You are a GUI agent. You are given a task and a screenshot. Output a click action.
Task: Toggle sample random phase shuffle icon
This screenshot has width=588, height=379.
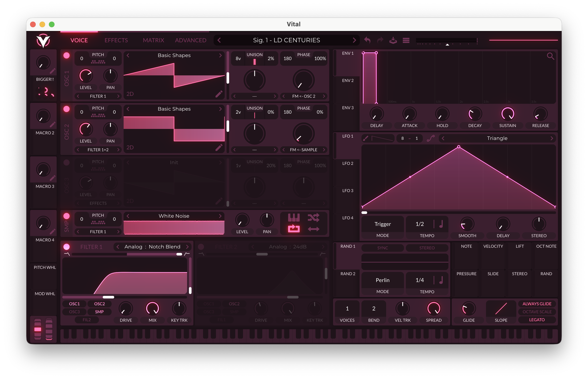pos(314,217)
